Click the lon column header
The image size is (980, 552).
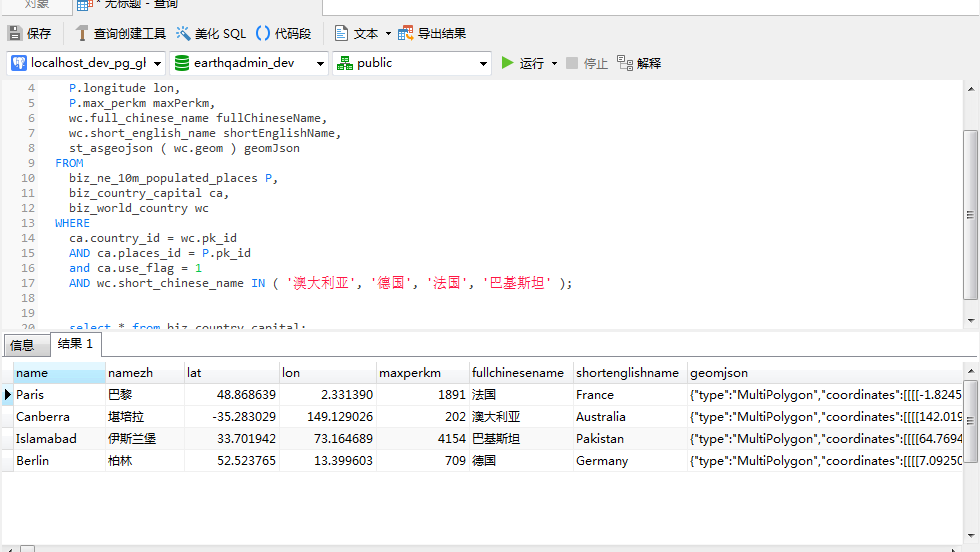pyautogui.click(x=328, y=373)
